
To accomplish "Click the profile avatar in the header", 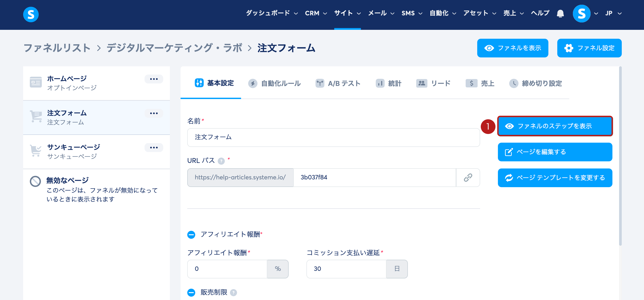I will click(582, 14).
